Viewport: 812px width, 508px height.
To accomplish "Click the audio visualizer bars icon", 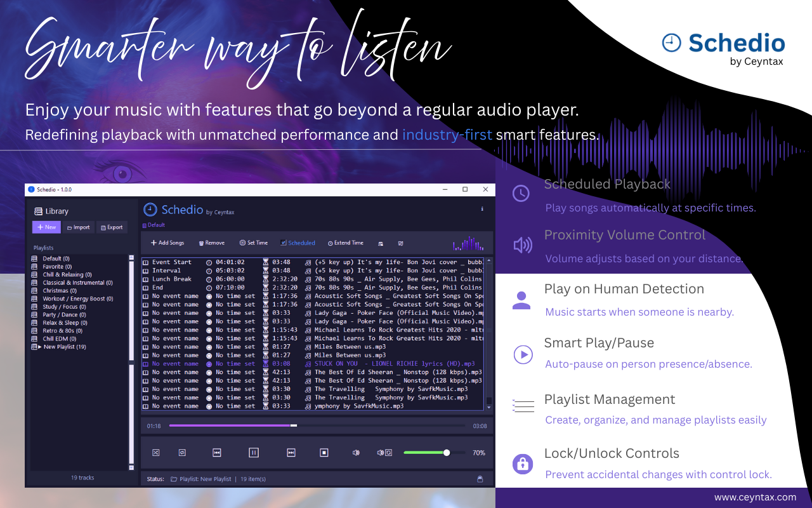I will tap(468, 243).
